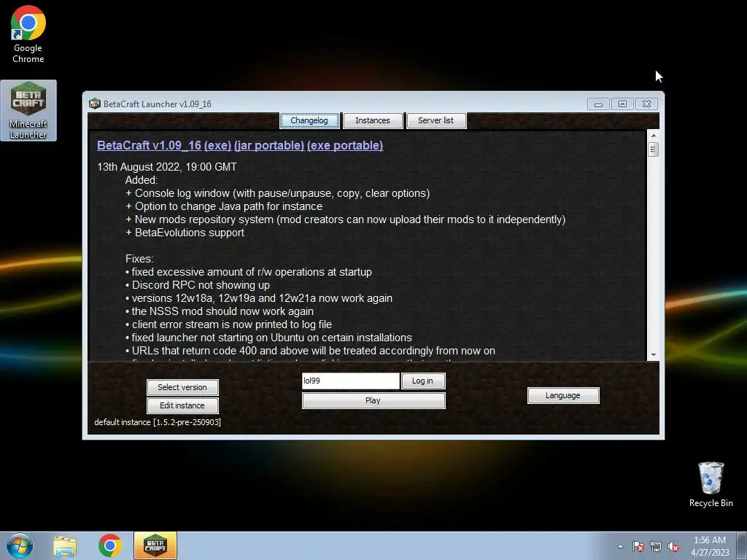Close the BetaCraft Launcher window
Viewport: 747px width, 560px height.
tap(646, 104)
